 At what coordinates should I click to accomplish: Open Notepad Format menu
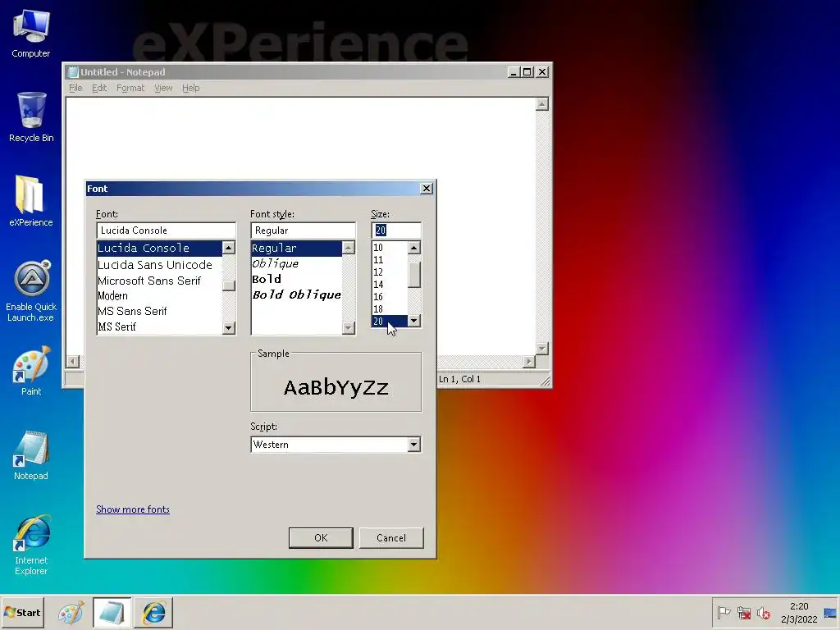130,88
